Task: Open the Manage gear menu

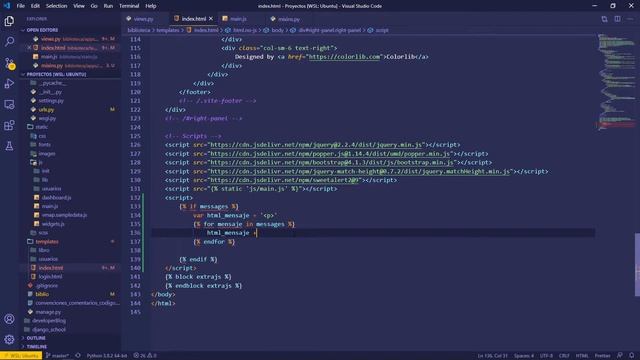Action: [x=9, y=339]
